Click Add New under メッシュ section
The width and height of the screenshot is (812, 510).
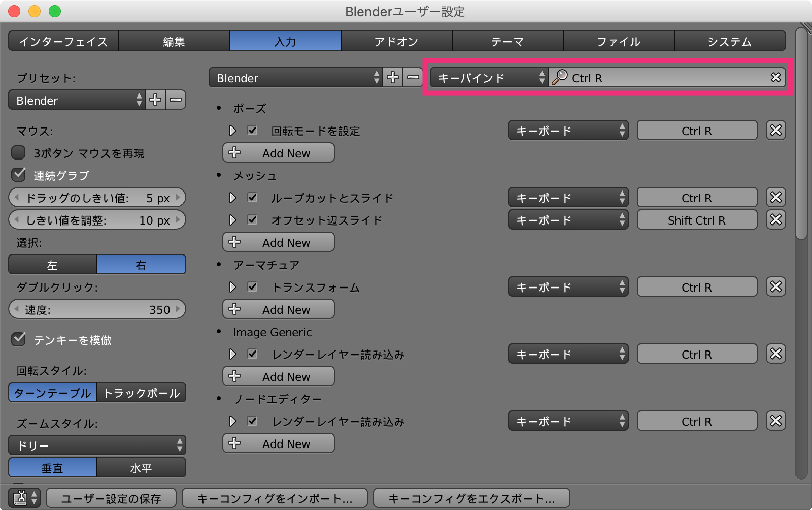[x=278, y=242]
